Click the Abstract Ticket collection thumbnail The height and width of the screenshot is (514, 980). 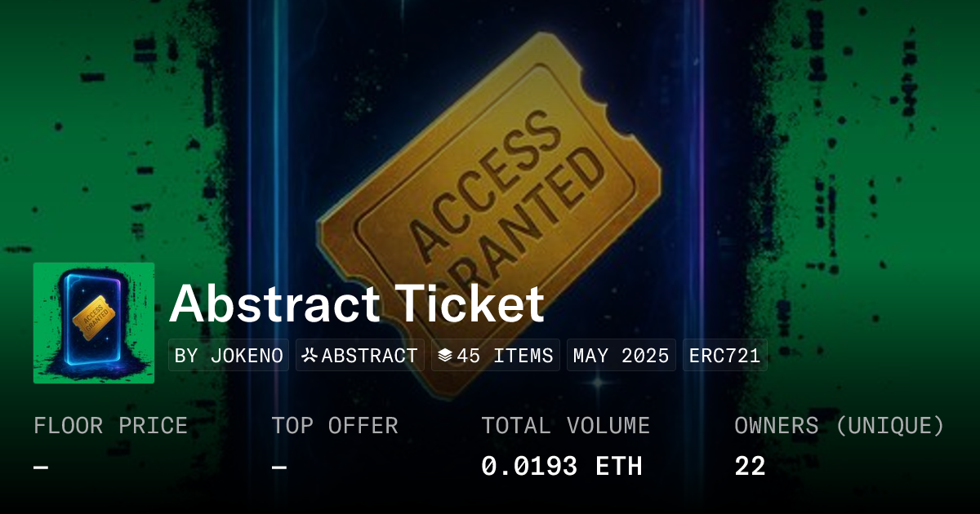point(94,323)
